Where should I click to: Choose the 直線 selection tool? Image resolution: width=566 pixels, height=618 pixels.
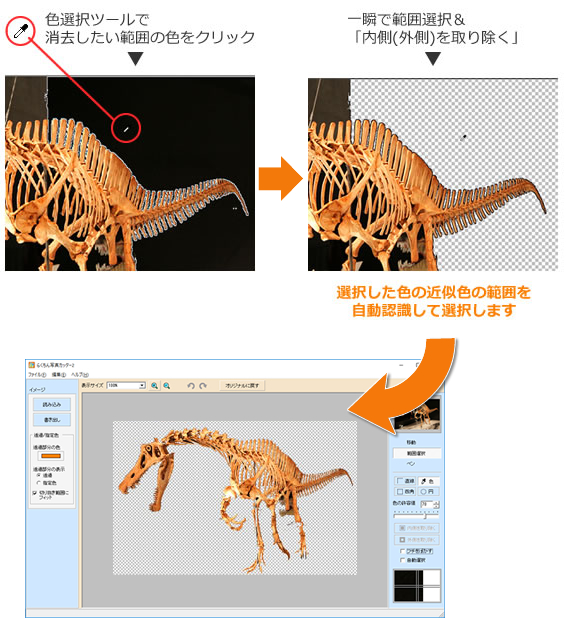[405, 481]
